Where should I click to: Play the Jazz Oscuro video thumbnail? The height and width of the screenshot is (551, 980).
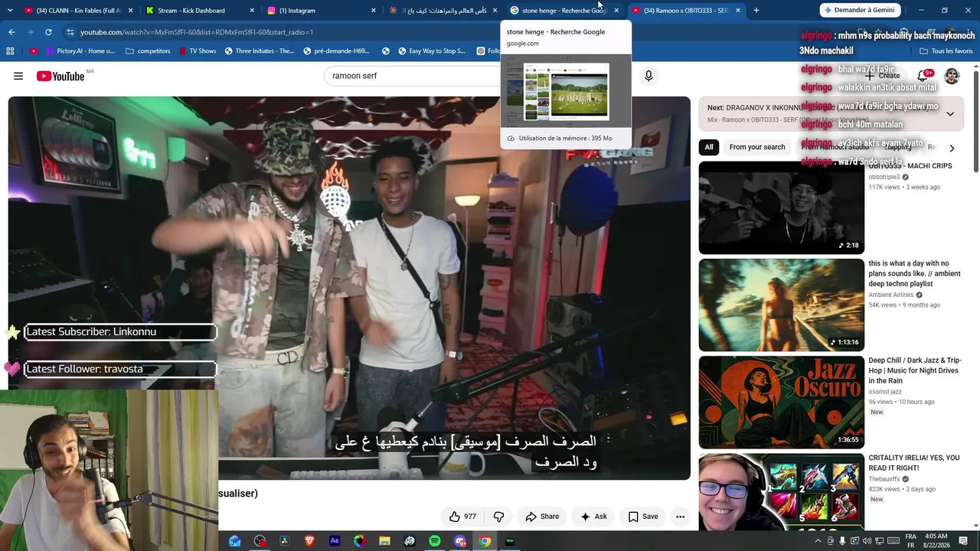pyautogui.click(x=781, y=402)
